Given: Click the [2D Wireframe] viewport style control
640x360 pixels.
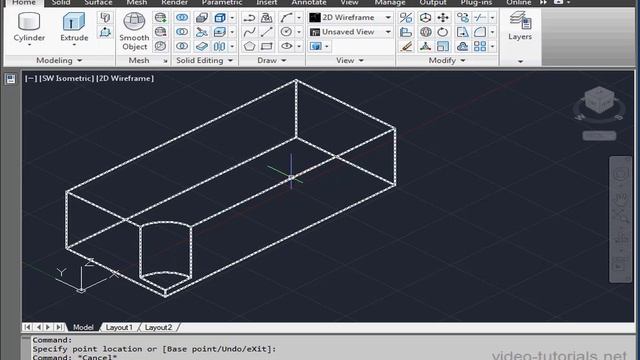Looking at the screenshot, I should click(125, 78).
